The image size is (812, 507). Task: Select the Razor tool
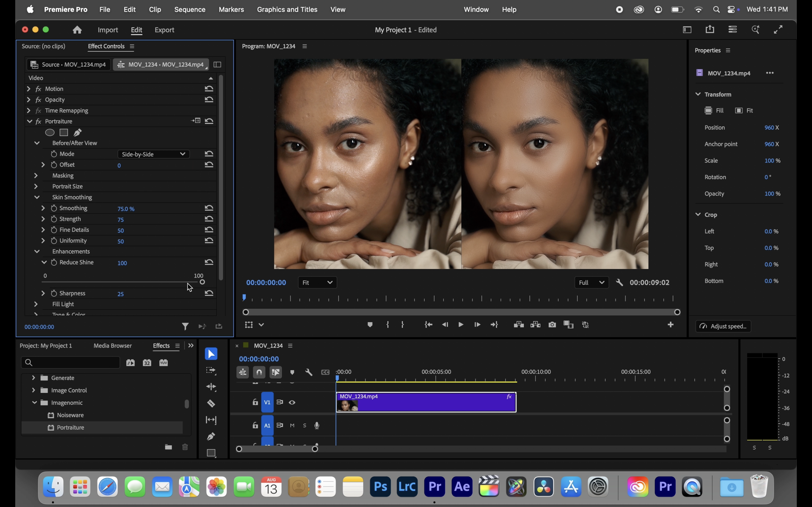[211, 403]
